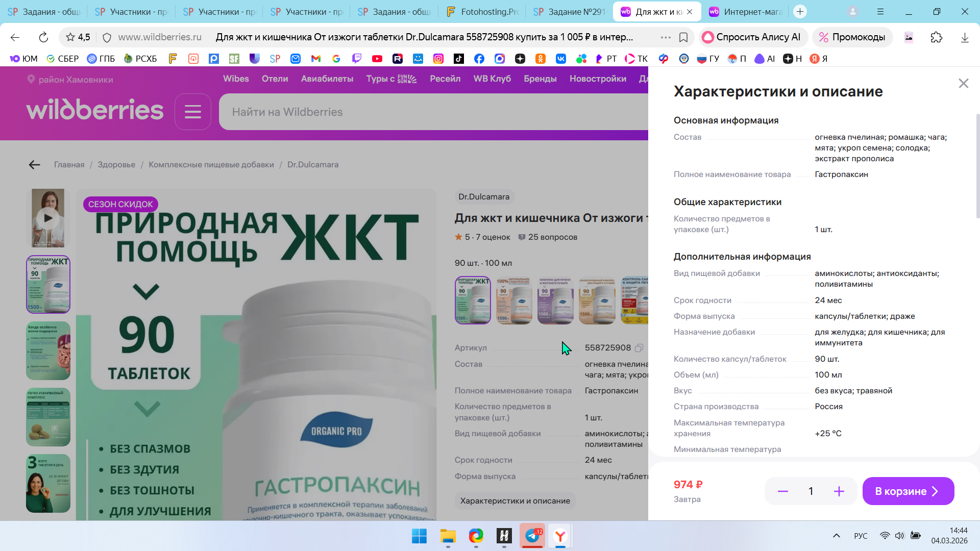Open the Авиабилеты top menu item
This screenshot has height=551, width=980.
pyautogui.click(x=327, y=79)
